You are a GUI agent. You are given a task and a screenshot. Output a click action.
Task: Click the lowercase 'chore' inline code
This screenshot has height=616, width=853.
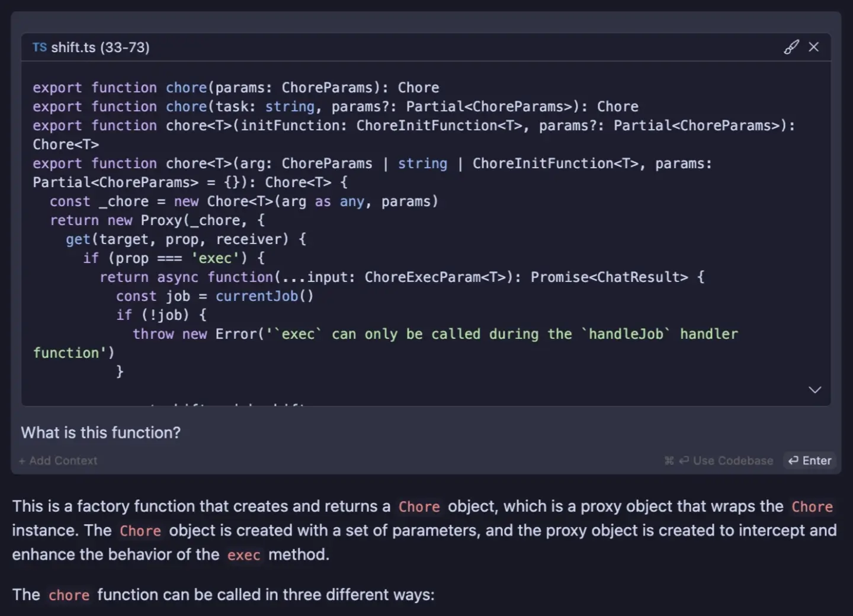[69, 595]
